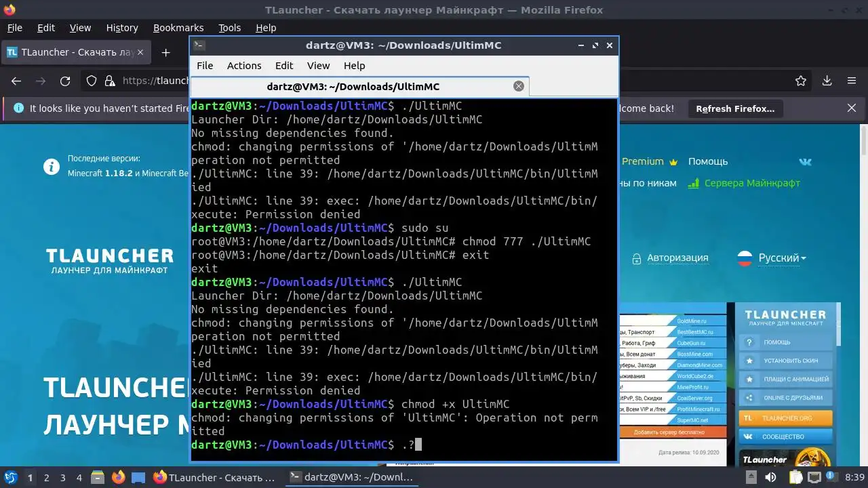Open the Сервера Майнкрафт link
Image resolution: width=868 pixels, height=488 pixels.
(x=744, y=183)
